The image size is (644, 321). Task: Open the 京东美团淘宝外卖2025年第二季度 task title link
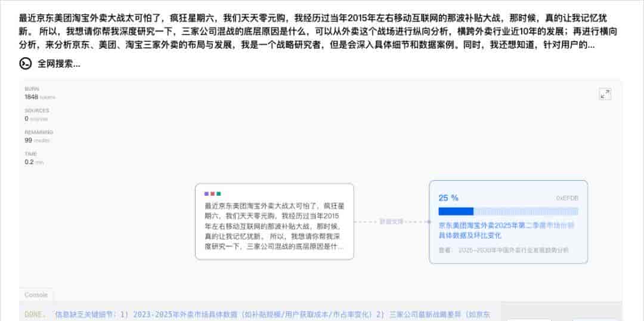506,230
